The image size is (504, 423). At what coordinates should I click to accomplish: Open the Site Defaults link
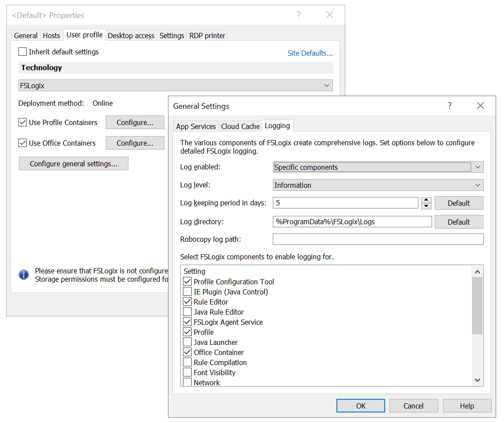point(310,53)
